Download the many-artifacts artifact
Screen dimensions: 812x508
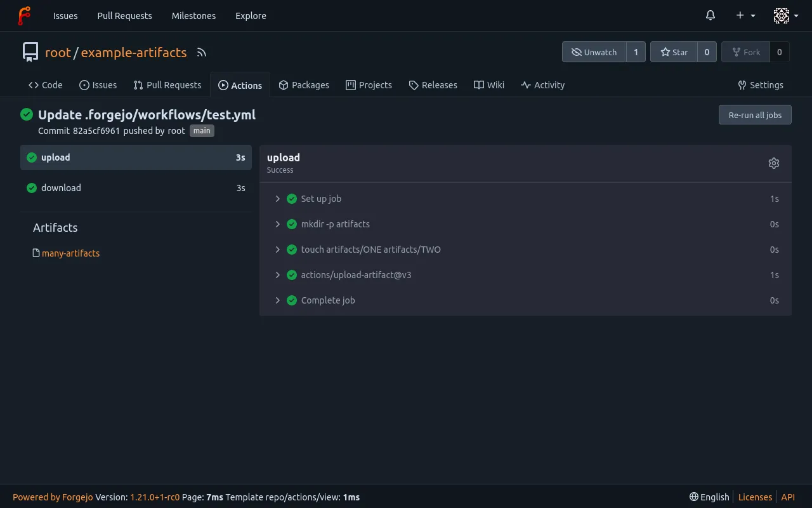point(70,253)
